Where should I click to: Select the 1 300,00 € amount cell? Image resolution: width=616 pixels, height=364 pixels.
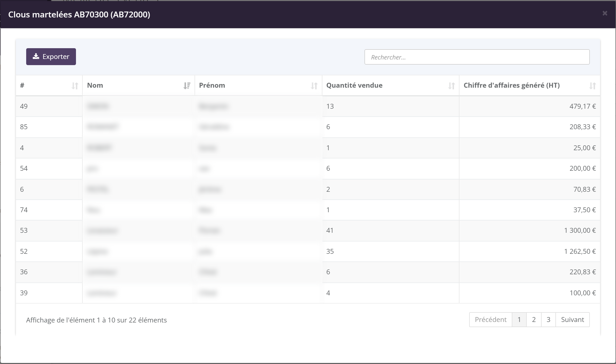pos(530,230)
